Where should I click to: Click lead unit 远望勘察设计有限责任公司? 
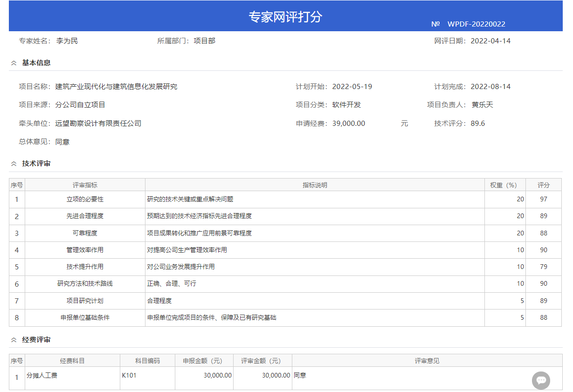(98, 124)
